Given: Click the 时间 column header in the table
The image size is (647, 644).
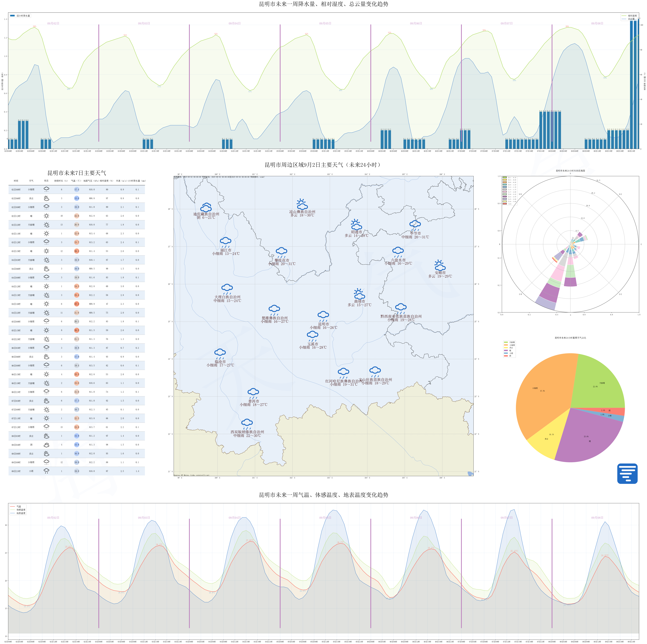Looking at the screenshot, I should (x=16, y=181).
